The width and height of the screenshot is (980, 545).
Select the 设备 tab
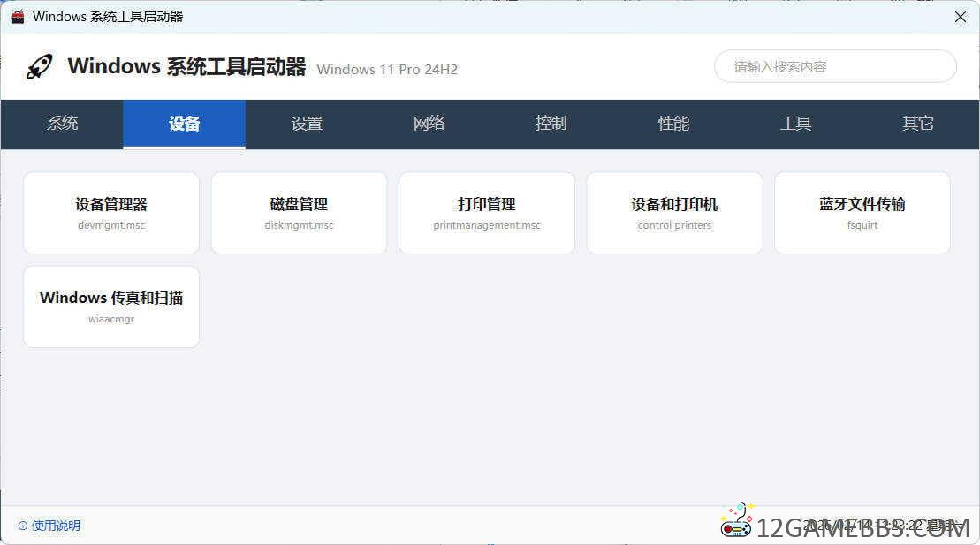(185, 124)
